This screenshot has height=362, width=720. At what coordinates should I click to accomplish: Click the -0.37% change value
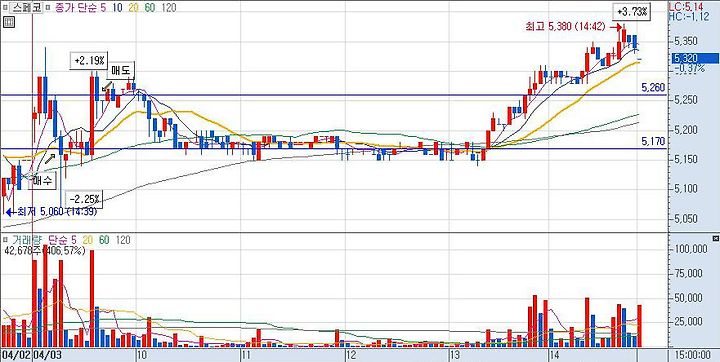689,68
